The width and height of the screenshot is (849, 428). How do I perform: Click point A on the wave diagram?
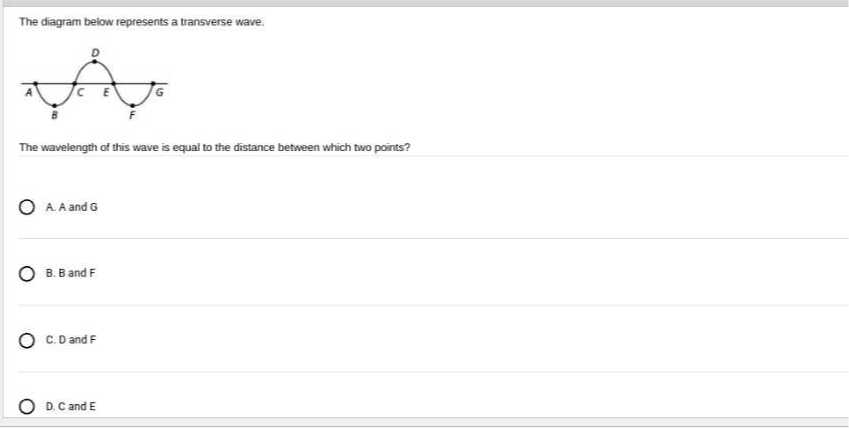click(35, 83)
